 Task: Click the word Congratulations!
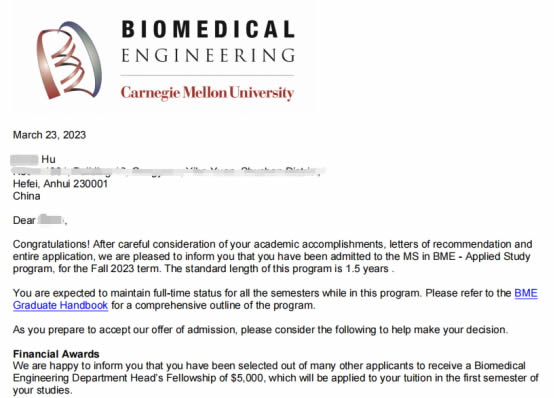coord(51,245)
